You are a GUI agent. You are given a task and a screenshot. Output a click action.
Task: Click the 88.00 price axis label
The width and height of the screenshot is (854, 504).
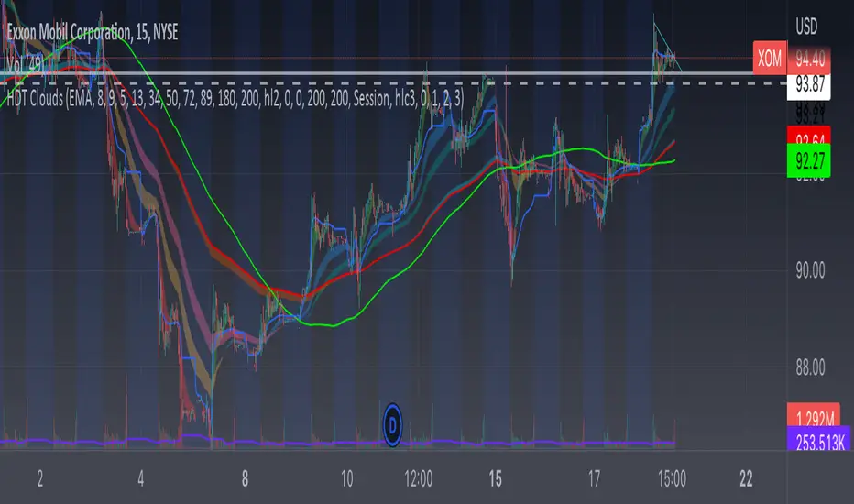pos(810,367)
